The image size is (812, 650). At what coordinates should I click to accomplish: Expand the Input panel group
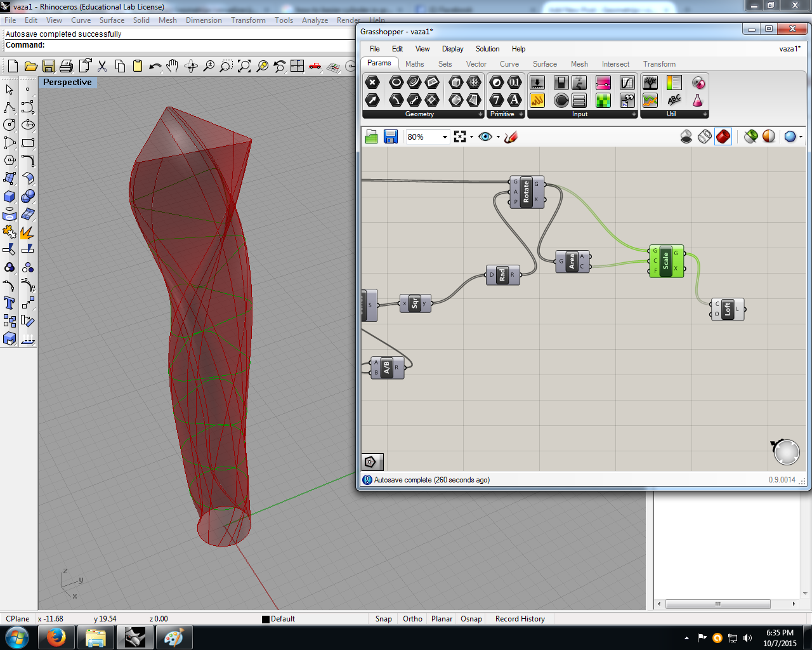pos(634,114)
